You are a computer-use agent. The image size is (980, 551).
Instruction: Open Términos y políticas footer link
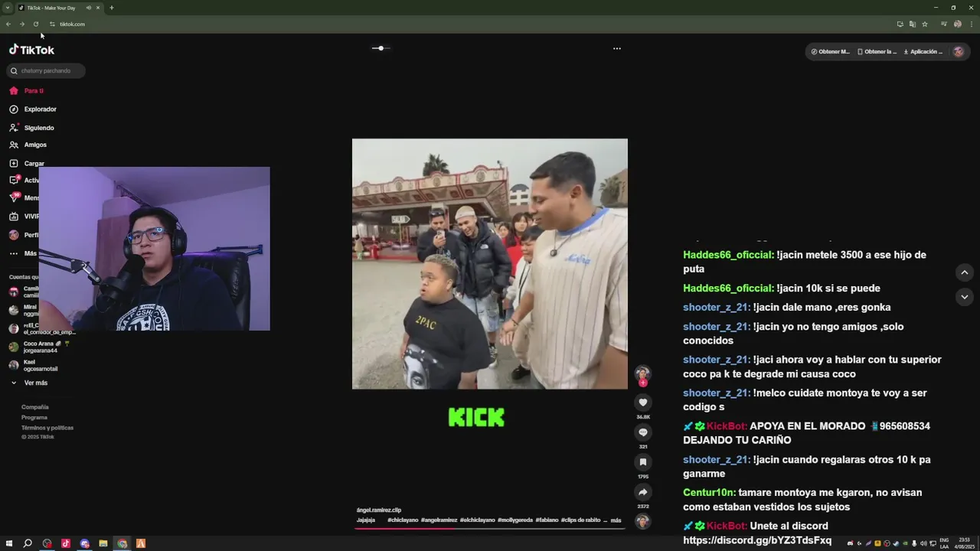47,428
